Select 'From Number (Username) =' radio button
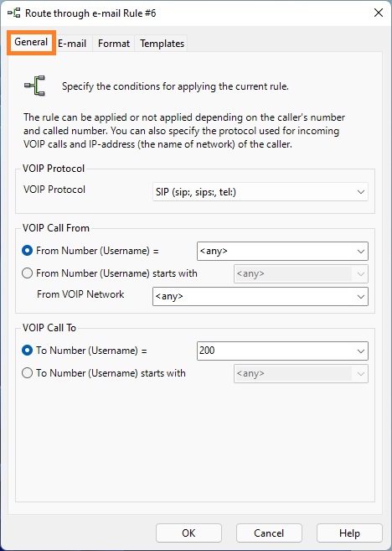 [x=27, y=251]
